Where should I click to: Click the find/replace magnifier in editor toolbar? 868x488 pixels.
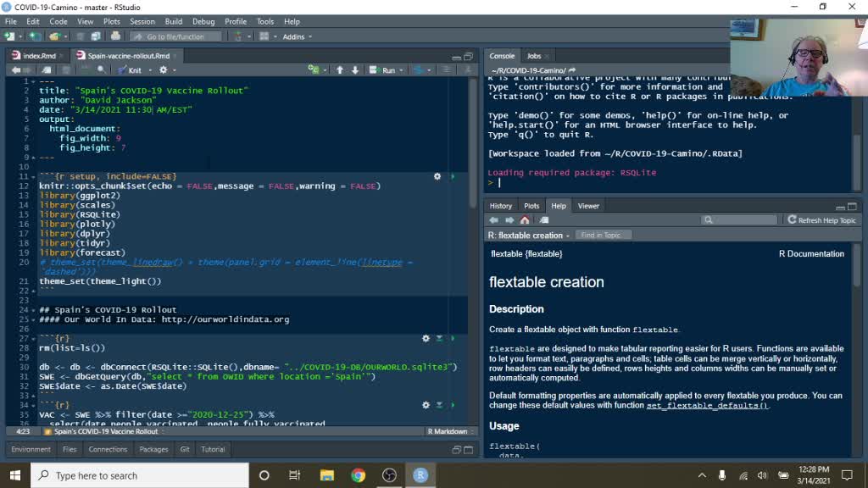[x=101, y=70]
